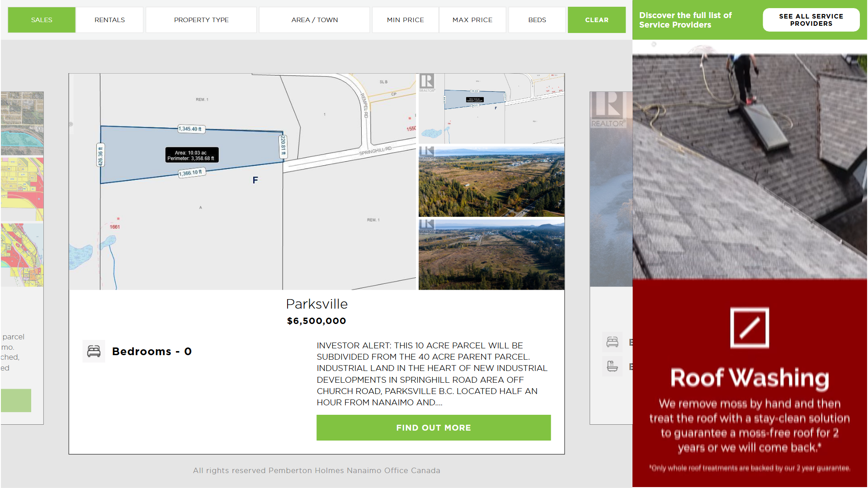Open the large parcel map image
Viewport: 868px width, 488px height.
coord(242,181)
